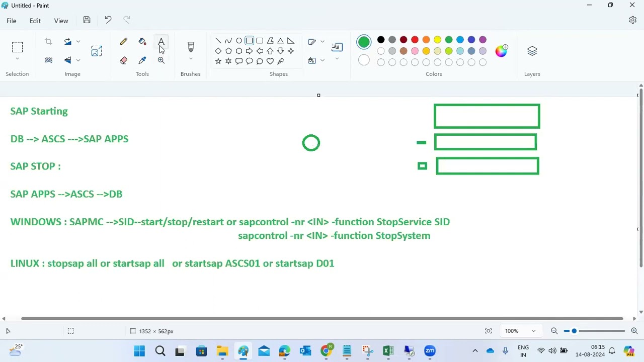Open the zoom percentage 100% dropdown
Image resolution: width=644 pixels, height=362 pixels.
coord(520,331)
